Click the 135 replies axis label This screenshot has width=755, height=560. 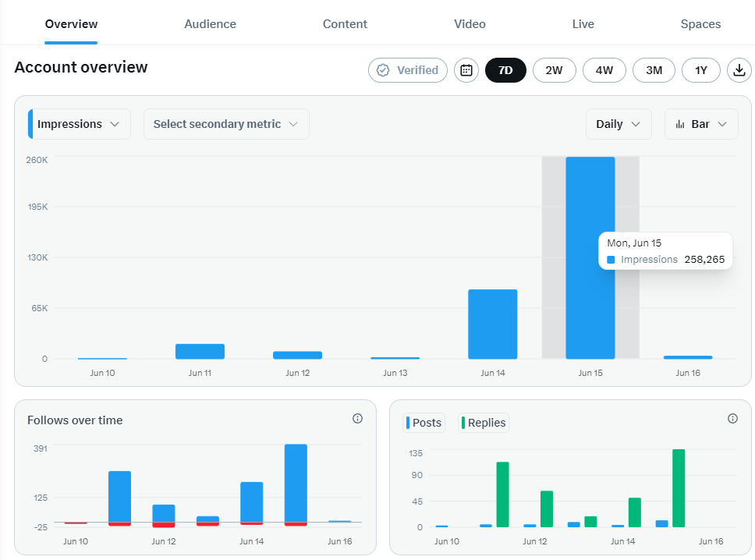(x=416, y=453)
